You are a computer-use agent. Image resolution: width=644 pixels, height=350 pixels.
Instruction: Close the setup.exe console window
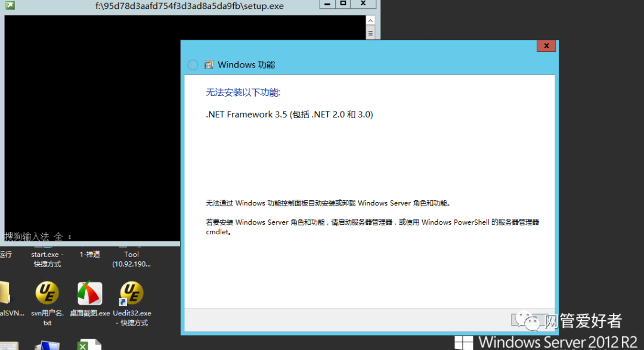[363, 4]
